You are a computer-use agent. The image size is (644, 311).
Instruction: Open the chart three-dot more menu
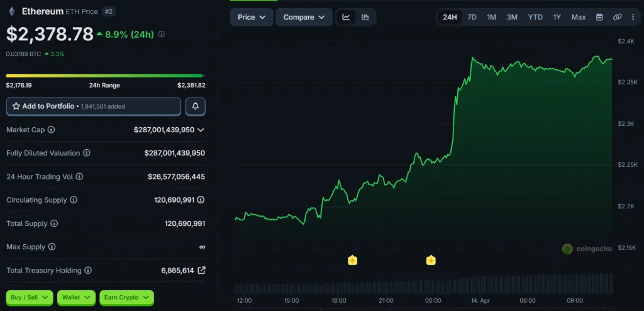click(633, 17)
